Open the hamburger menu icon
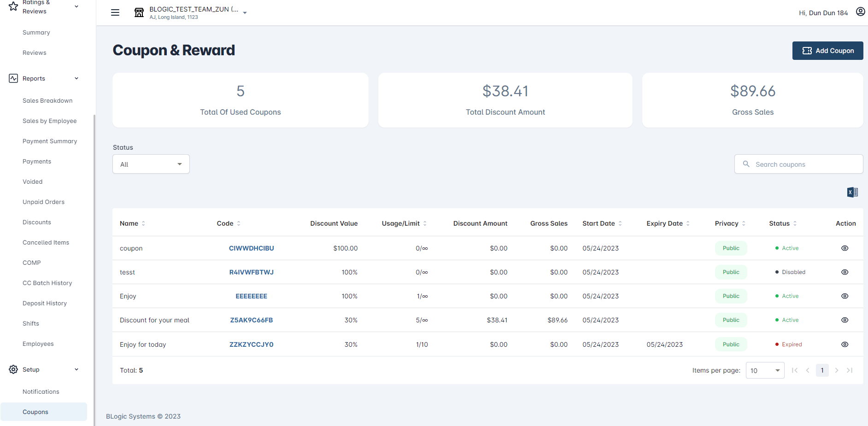This screenshot has height=426, width=868. pyautogui.click(x=115, y=12)
